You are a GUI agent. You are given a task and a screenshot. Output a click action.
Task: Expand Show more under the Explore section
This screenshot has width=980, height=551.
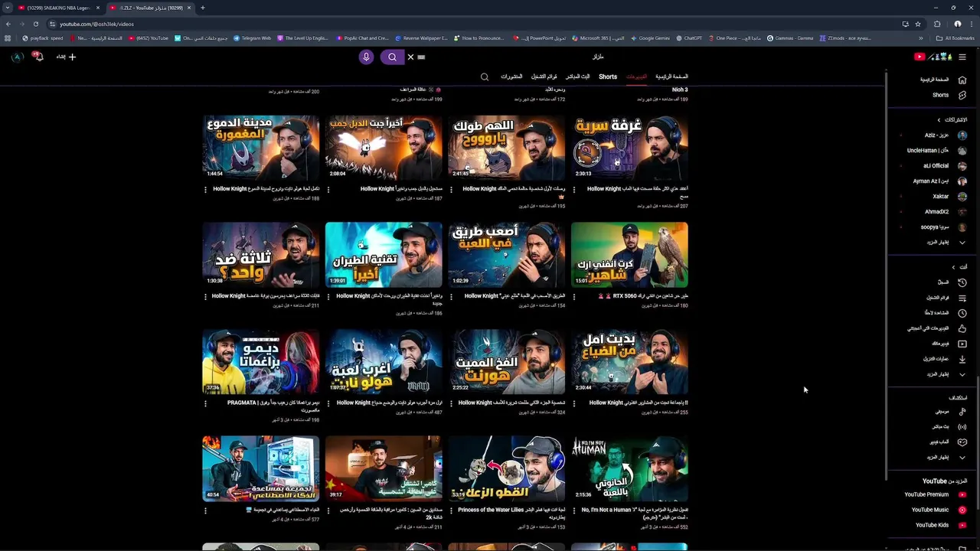(962, 458)
